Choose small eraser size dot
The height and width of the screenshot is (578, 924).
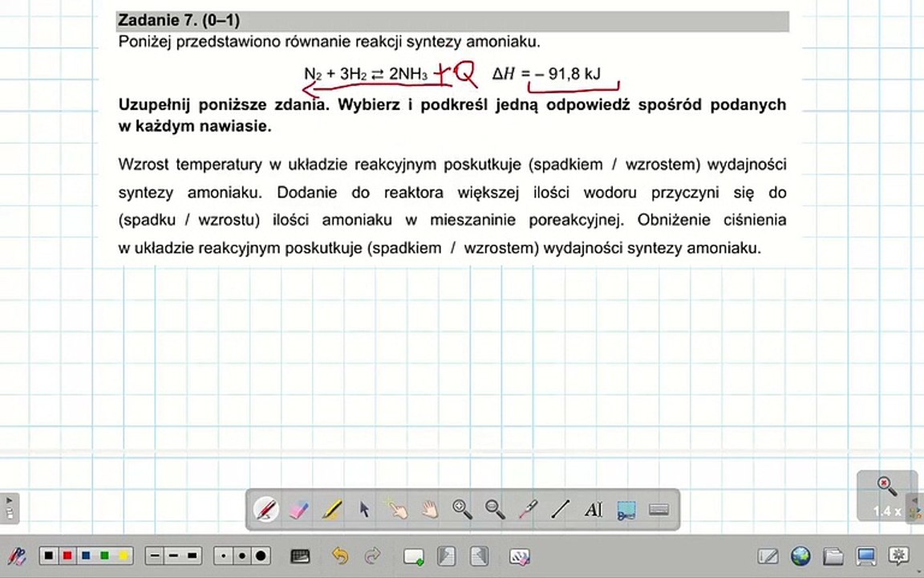point(223,556)
